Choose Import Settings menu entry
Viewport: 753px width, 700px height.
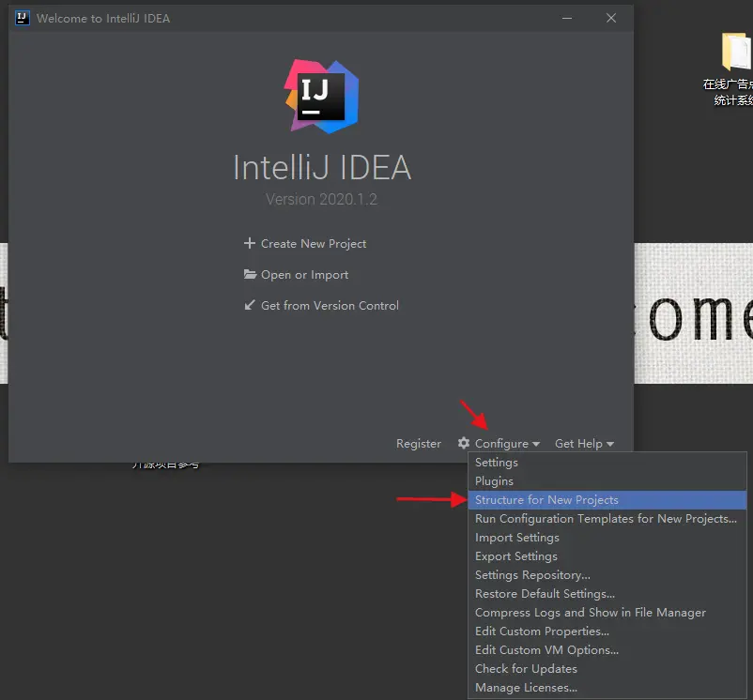[x=607, y=538]
